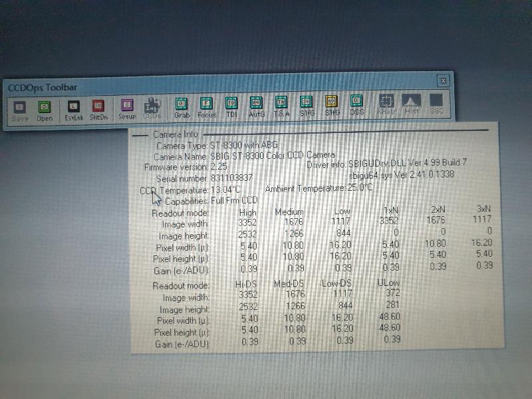532x399 pixels.
Task: Click the 'Serial number:' label
Action: 182,179
